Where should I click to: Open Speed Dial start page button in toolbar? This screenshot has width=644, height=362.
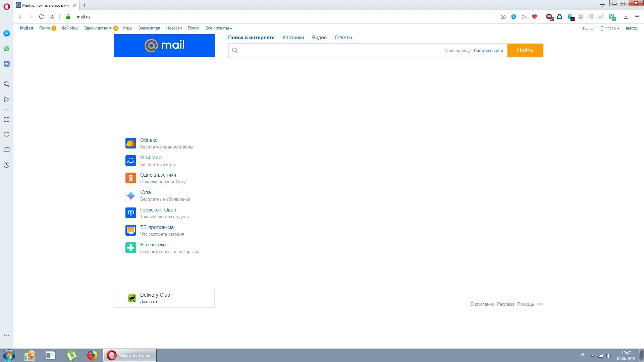pyautogui.click(x=52, y=17)
